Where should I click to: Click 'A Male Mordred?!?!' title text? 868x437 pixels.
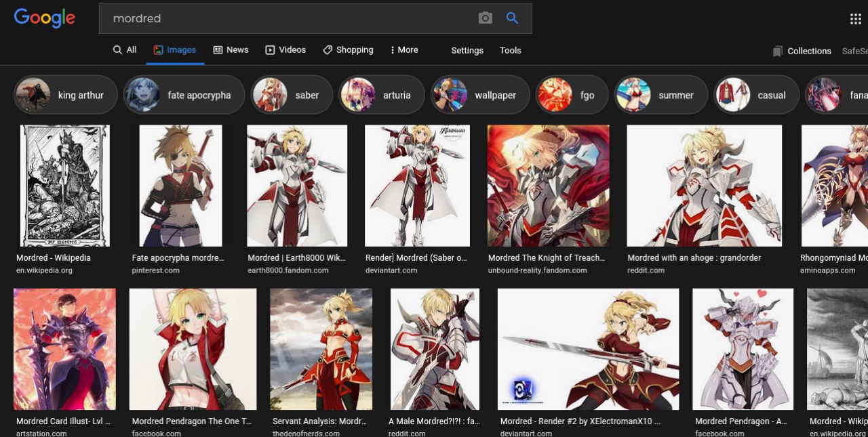(434, 421)
